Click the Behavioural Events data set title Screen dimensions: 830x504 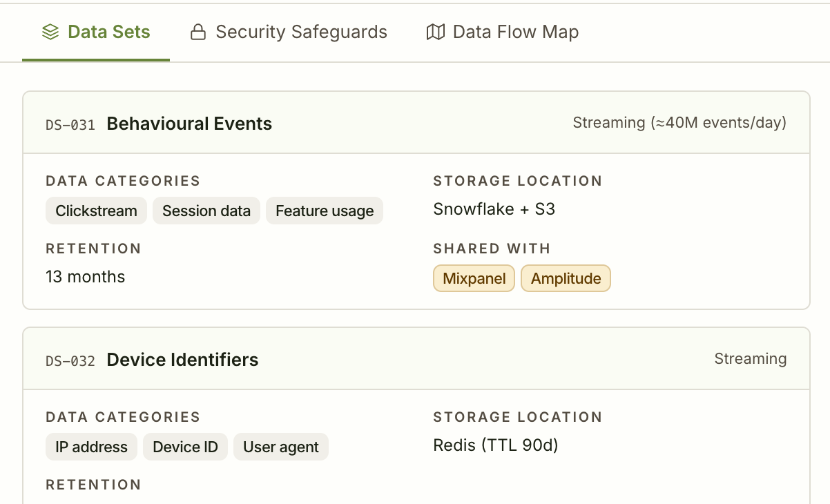(189, 124)
